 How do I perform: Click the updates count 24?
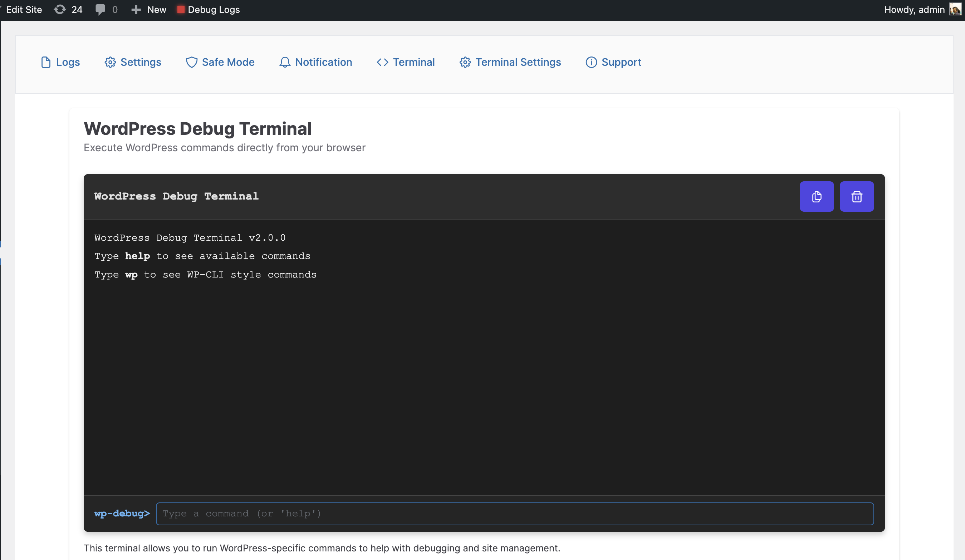[77, 10]
